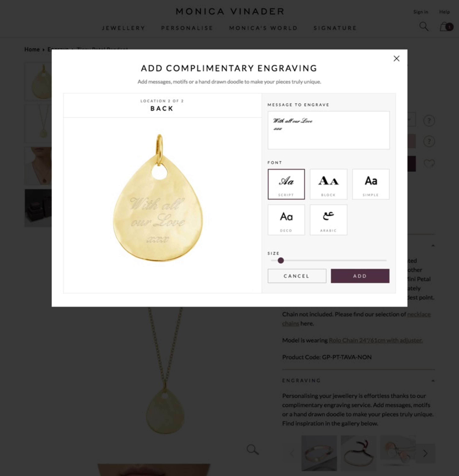Click the zoom magnifier on product image
This screenshot has height=476, width=459.
[252, 450]
